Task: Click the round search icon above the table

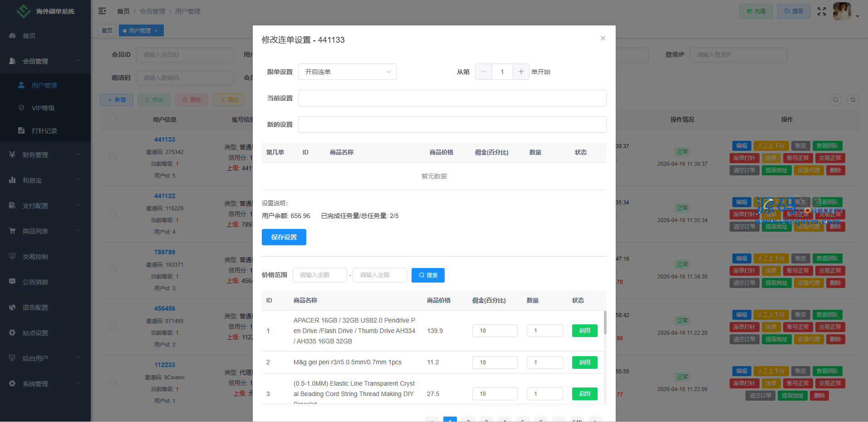Action: (x=836, y=100)
